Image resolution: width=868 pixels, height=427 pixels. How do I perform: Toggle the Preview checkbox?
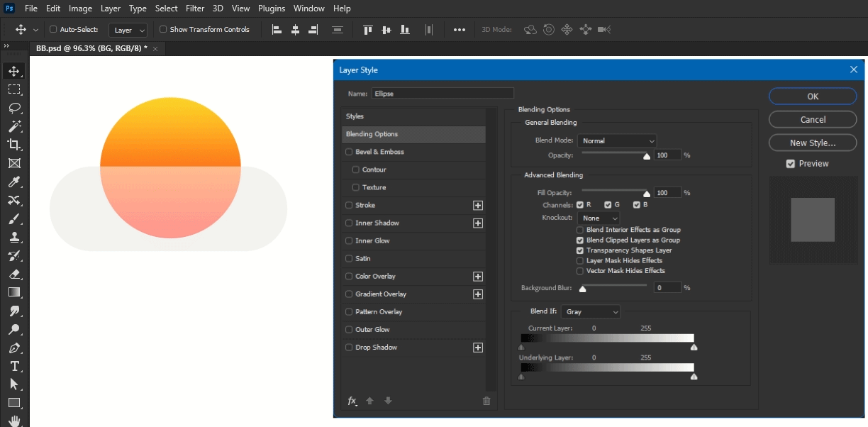(x=790, y=163)
